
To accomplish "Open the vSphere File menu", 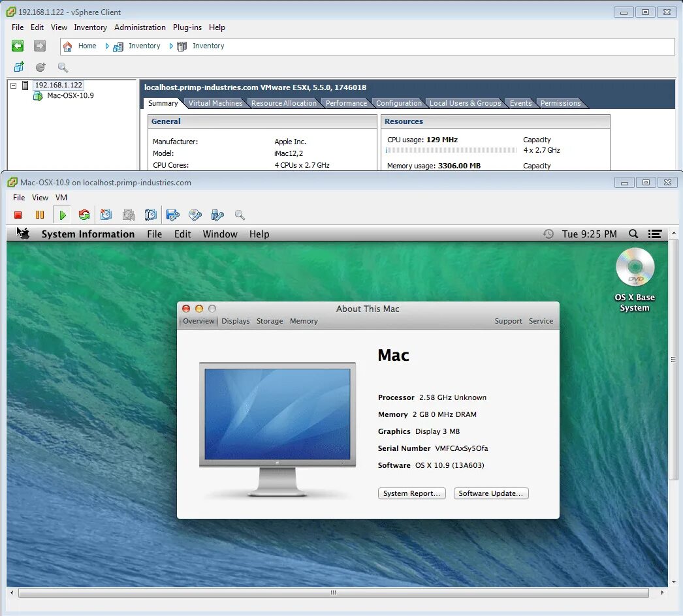I will (x=18, y=27).
